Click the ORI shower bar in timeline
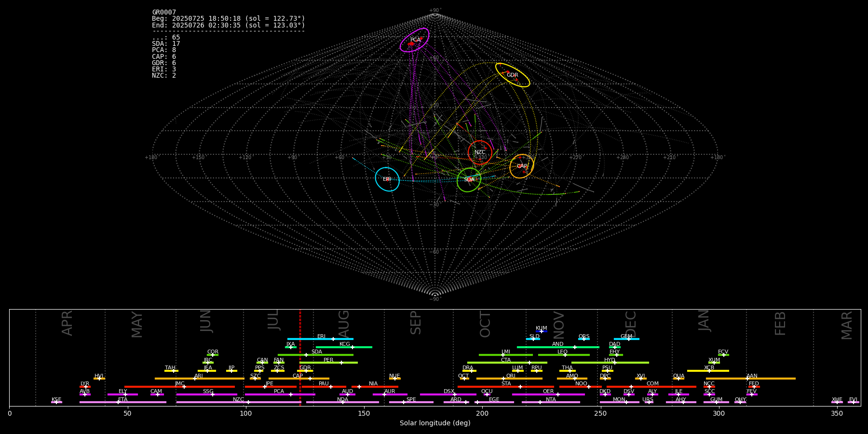868x434 pixels. 509,379
